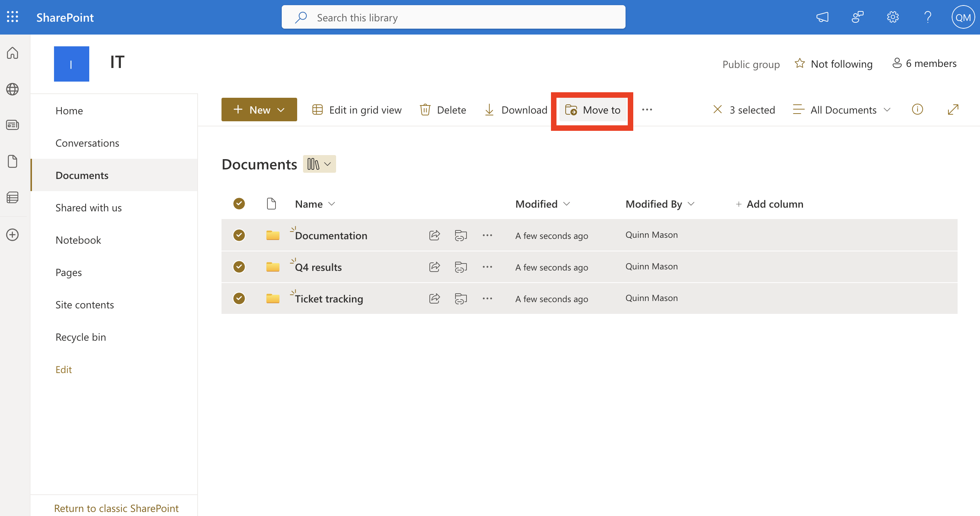Image resolution: width=980 pixels, height=516 pixels.
Task: Open the Documentation folder name
Action: (x=331, y=236)
